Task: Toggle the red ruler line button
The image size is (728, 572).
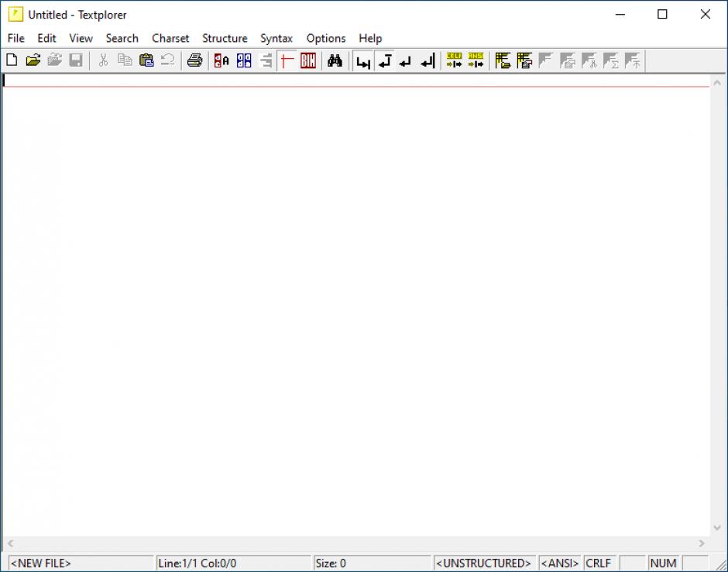Action: 287,60
